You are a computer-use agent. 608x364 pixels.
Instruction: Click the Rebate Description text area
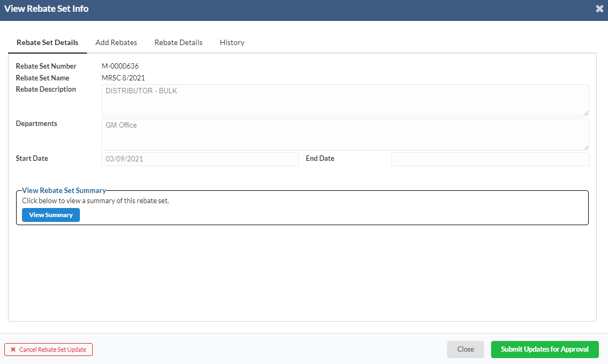pyautogui.click(x=345, y=100)
